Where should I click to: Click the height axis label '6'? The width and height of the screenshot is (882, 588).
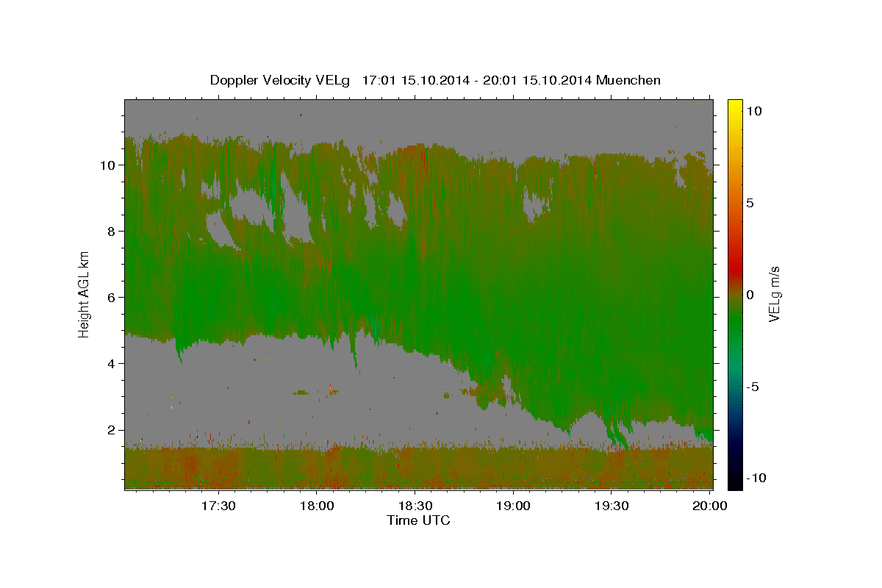[x=111, y=297]
